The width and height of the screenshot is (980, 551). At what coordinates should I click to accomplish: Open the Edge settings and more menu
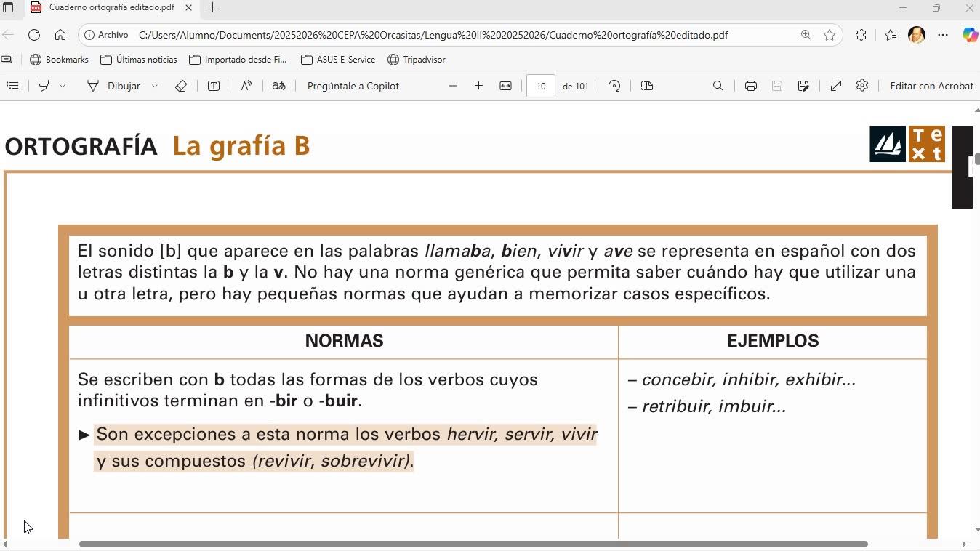[x=943, y=35]
